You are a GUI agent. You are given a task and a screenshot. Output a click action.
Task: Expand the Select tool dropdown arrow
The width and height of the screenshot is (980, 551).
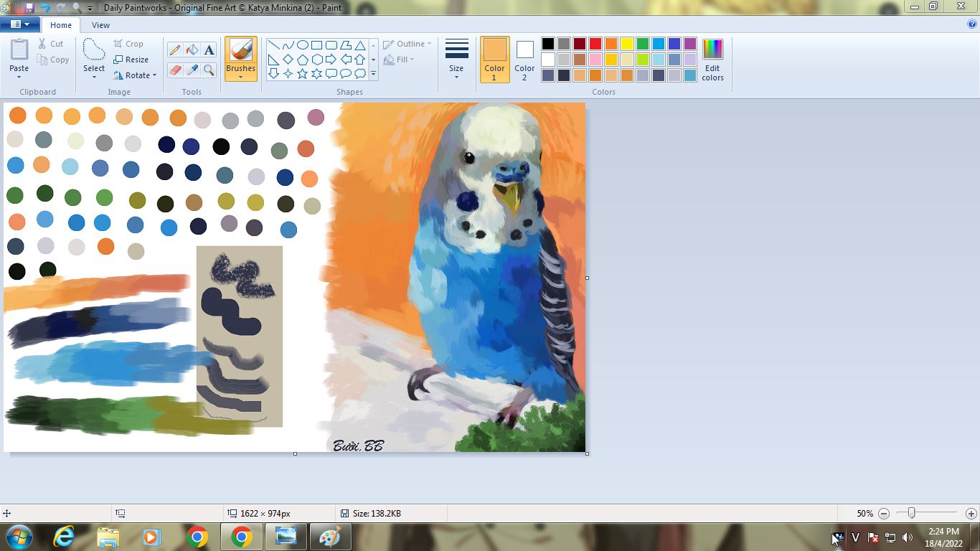click(94, 77)
